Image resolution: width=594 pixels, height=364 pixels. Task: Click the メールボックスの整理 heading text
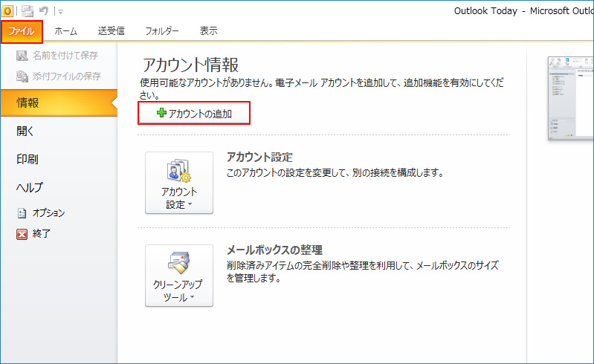point(274,250)
